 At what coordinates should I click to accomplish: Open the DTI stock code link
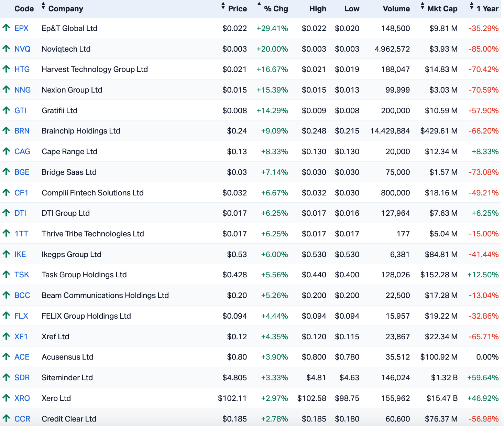coord(20,213)
